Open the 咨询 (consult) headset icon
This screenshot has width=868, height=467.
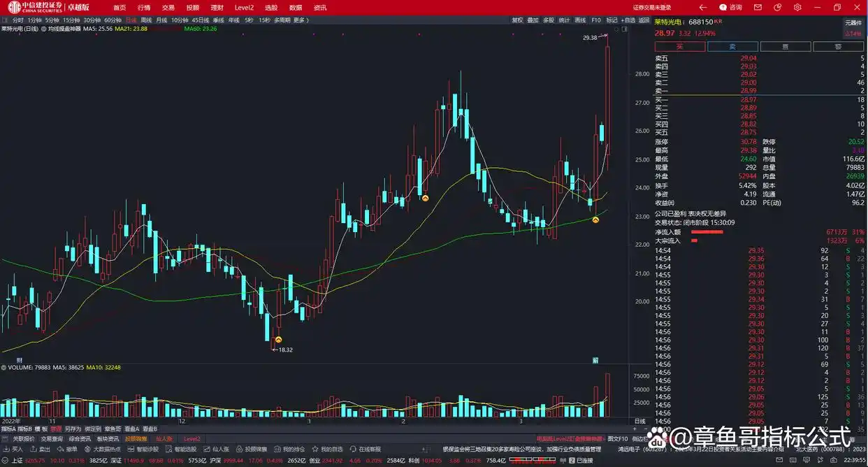tap(724, 7)
